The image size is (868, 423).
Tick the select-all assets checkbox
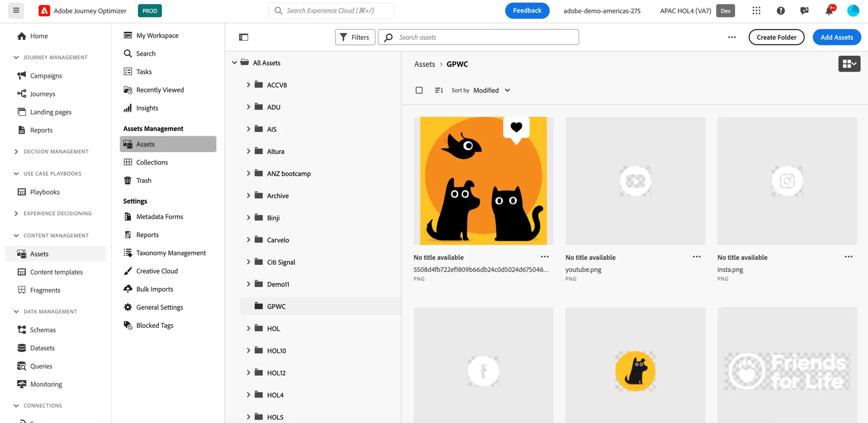(x=419, y=90)
